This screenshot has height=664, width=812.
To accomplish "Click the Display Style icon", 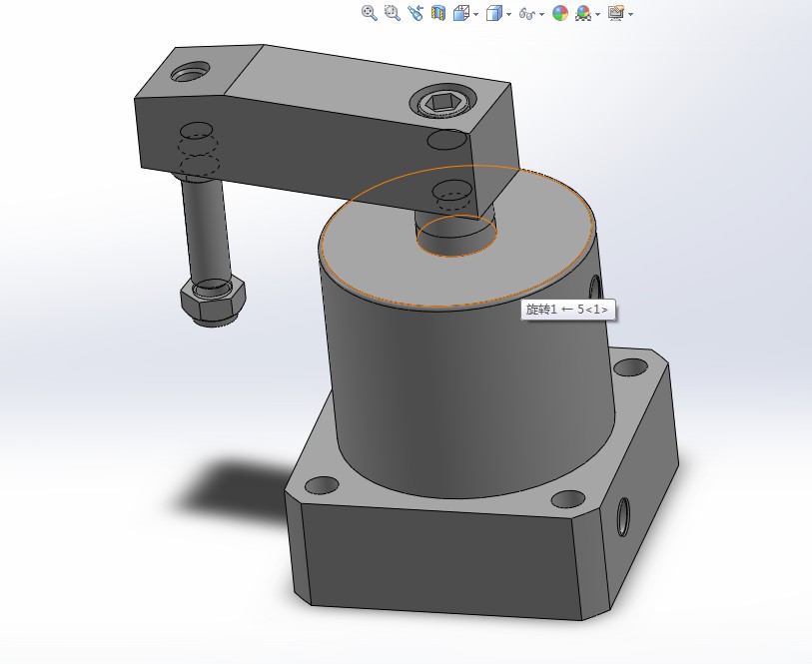I will 494,13.
